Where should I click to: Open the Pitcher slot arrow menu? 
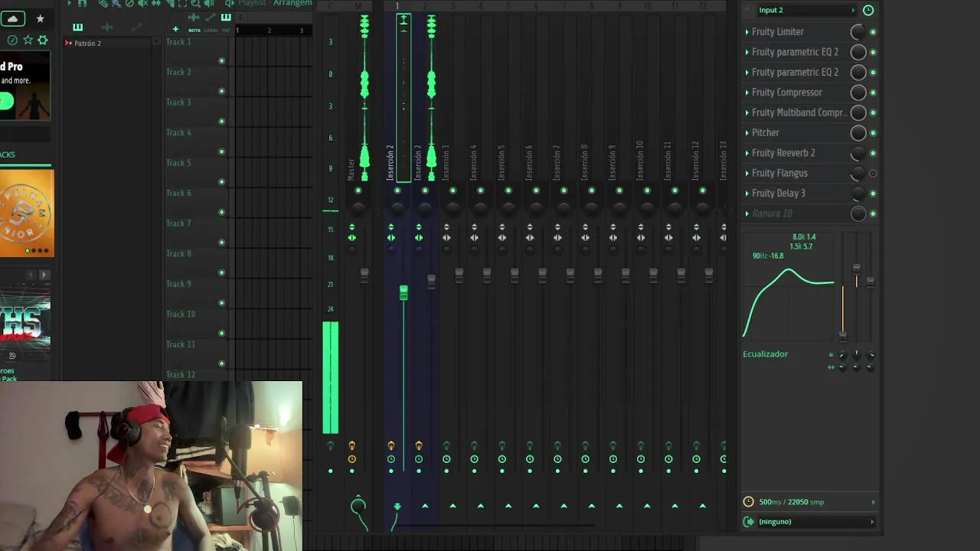[x=747, y=132]
